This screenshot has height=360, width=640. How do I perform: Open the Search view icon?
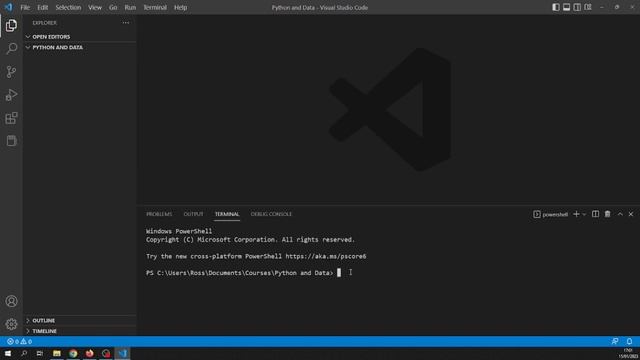pyautogui.click(x=11, y=49)
